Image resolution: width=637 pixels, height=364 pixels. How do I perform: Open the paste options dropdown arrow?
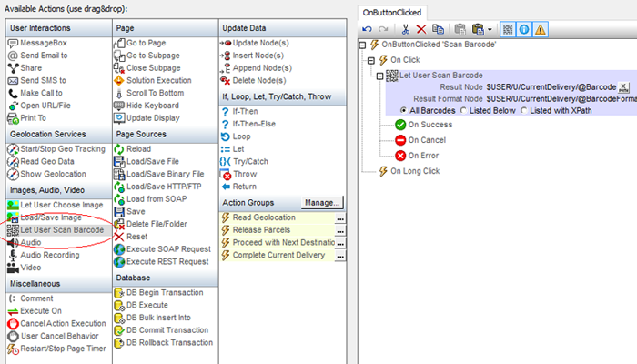[x=490, y=29]
